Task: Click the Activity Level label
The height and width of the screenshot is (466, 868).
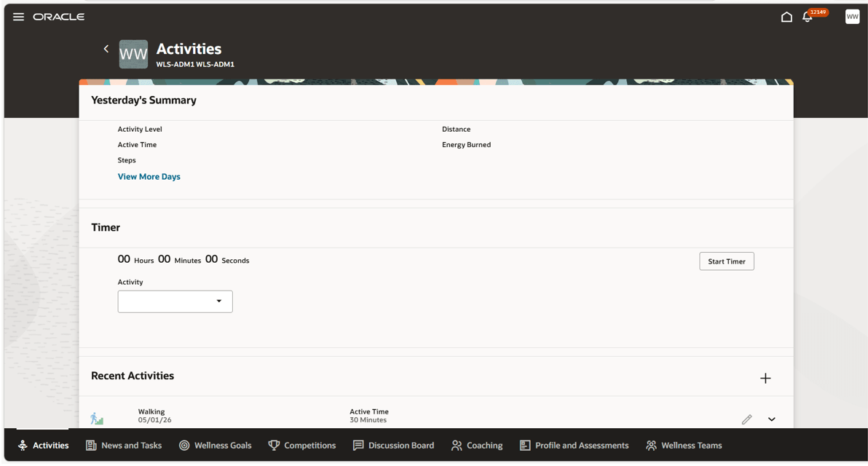Action: tap(140, 129)
